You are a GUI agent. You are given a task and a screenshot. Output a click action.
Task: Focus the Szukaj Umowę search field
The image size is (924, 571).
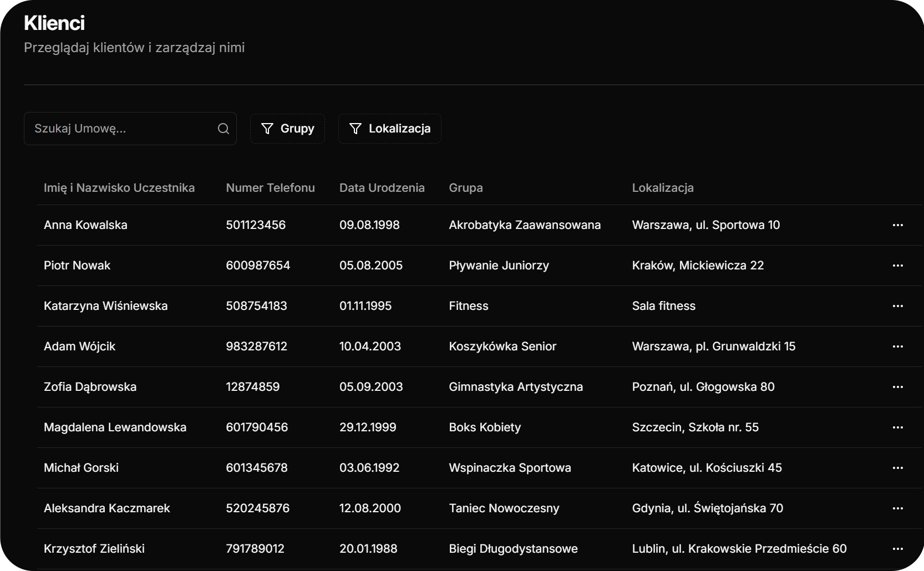point(122,129)
